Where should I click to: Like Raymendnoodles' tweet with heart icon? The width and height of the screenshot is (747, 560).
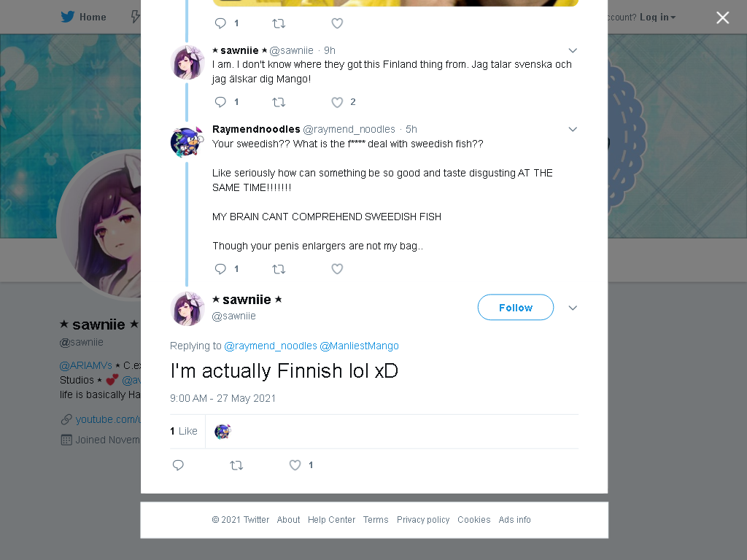click(337, 269)
